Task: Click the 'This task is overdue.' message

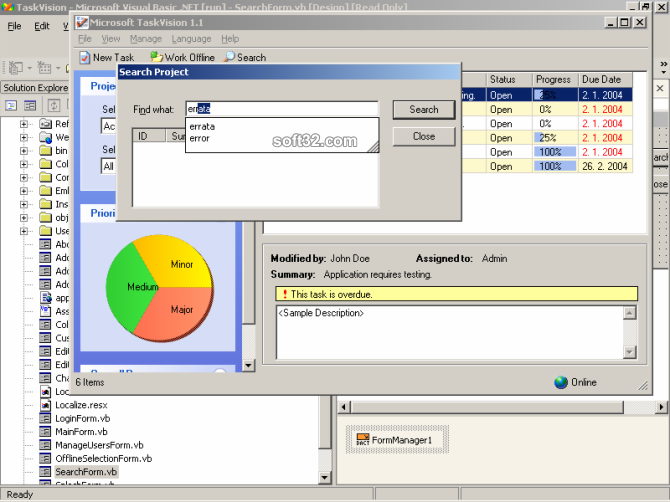Action: (x=332, y=294)
